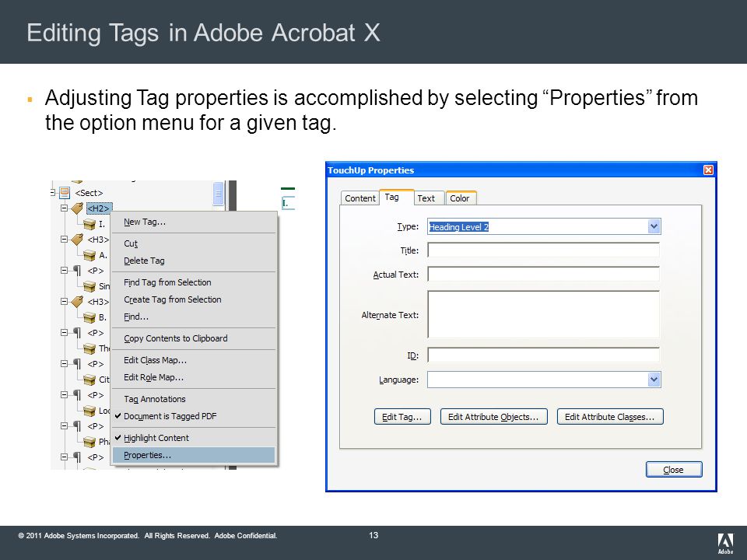The image size is (747, 560).
Task: Click the content box icon for 'I.'
Action: (x=89, y=224)
